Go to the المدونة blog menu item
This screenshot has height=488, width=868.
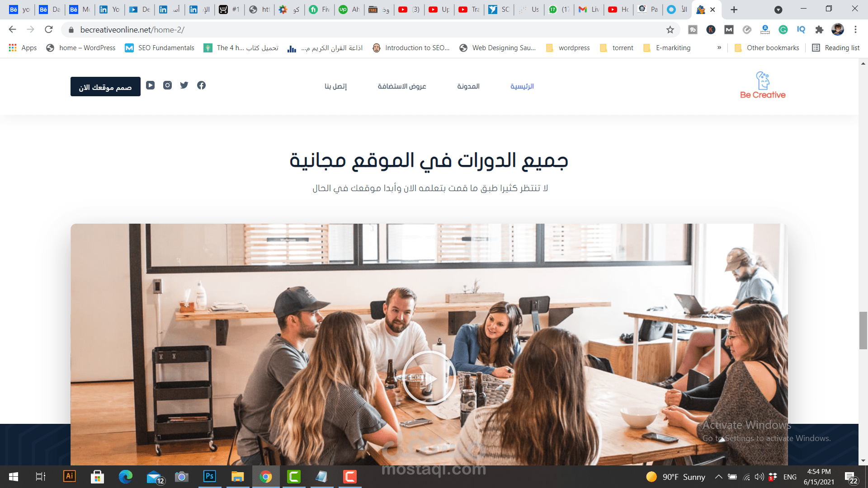468,86
